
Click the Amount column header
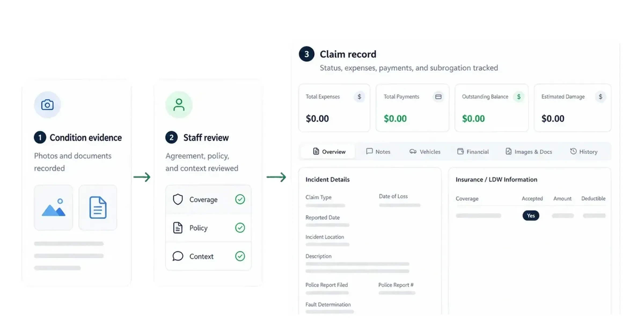tap(562, 199)
